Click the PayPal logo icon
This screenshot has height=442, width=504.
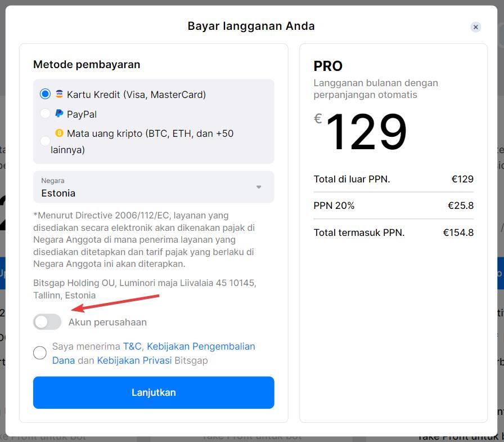pyautogui.click(x=59, y=114)
